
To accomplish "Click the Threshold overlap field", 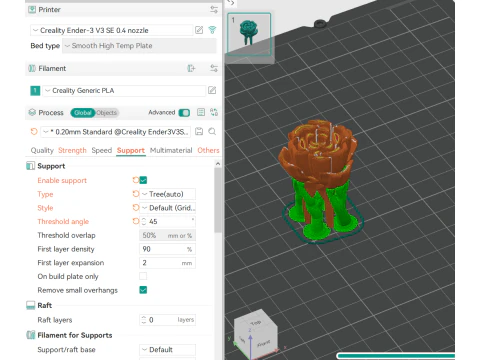I will (x=167, y=235).
